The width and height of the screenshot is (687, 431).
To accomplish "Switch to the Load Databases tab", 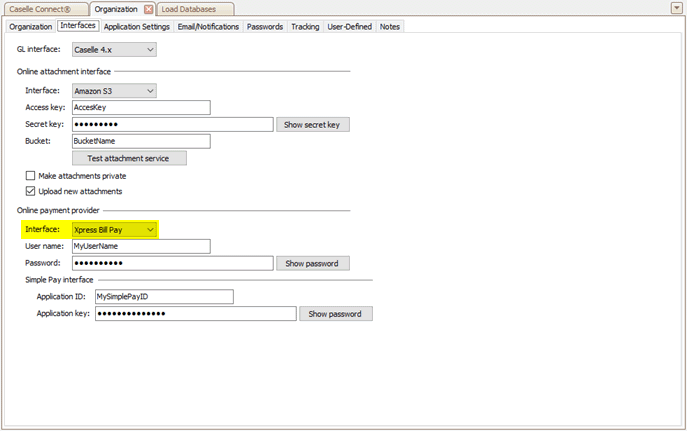I will coord(195,9).
